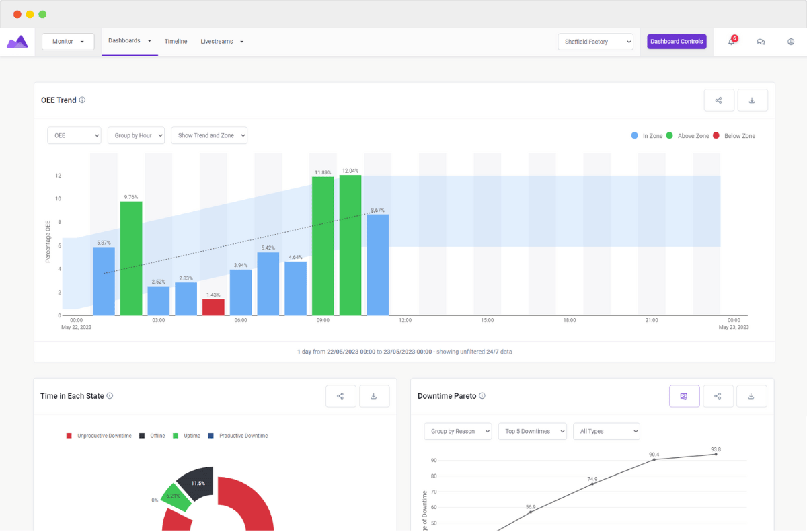
Task: Switch to the Timeline tab
Action: click(176, 42)
